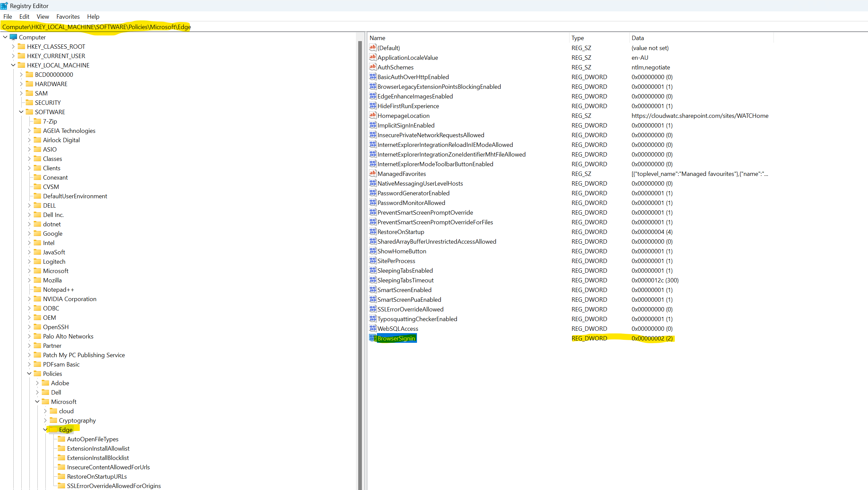Click the HomepageLocation string value icon
Image resolution: width=868 pixels, height=490 pixels.
372,115
